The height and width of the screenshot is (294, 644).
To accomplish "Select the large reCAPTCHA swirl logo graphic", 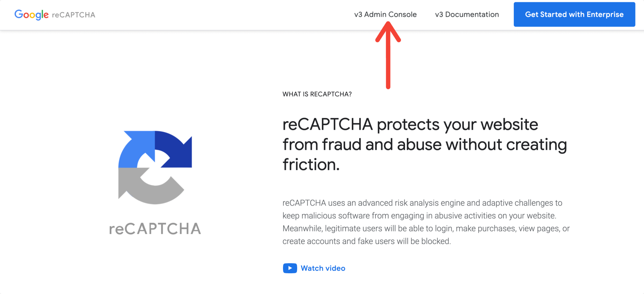I will pyautogui.click(x=155, y=168).
